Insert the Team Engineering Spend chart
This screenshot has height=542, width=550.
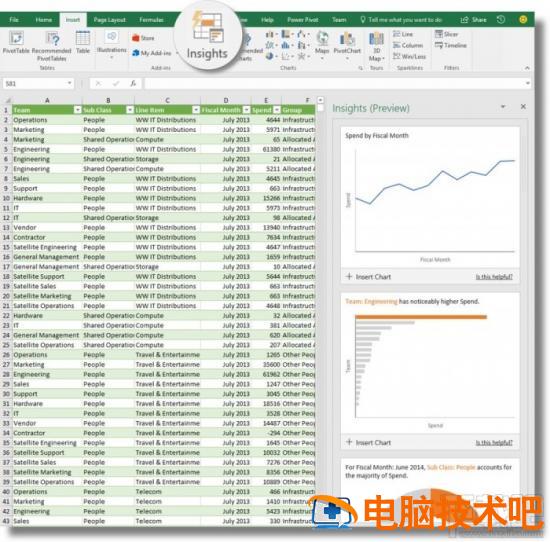pos(368,442)
